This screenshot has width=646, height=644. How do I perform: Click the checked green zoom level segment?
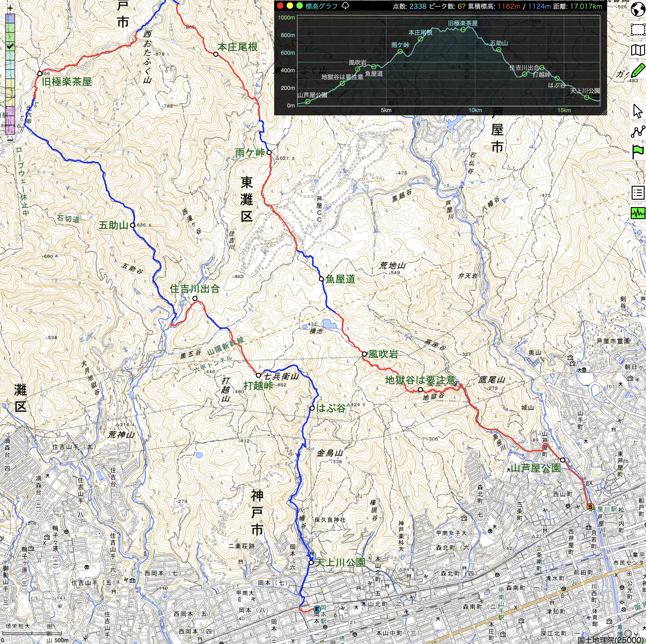[10, 46]
